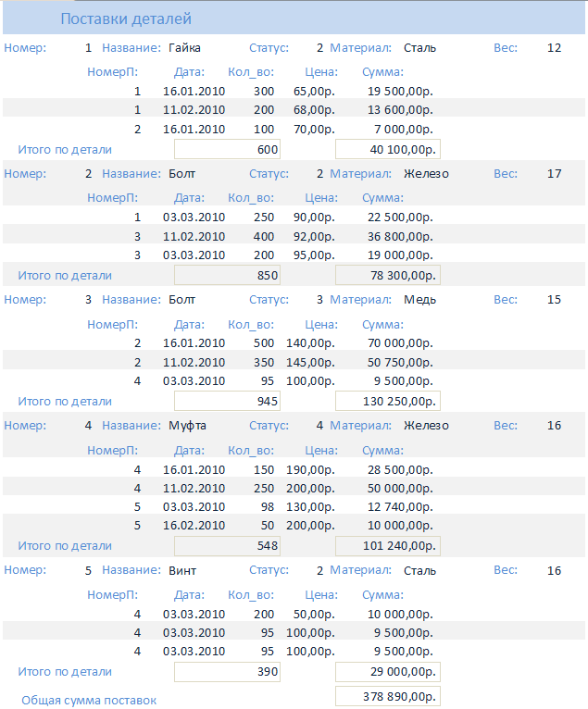Select the part name value "Муфта"
Image resolution: width=588 pixels, height=709 pixels.
point(188,425)
